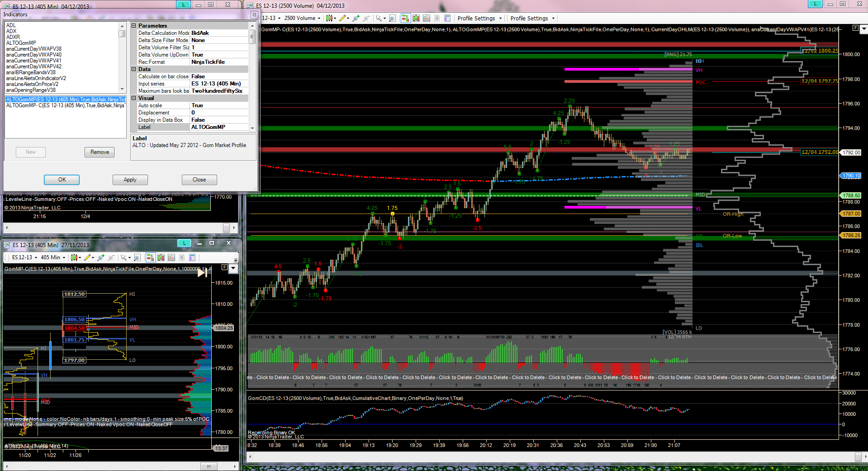Dismiss the Indicators dialog with the title-bar X

pyautogui.click(x=254, y=14)
